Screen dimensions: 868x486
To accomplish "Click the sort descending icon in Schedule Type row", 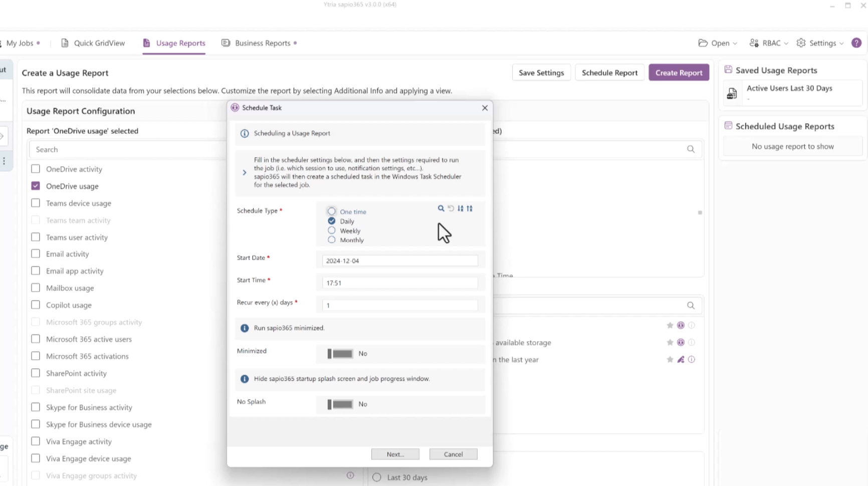I will 461,208.
